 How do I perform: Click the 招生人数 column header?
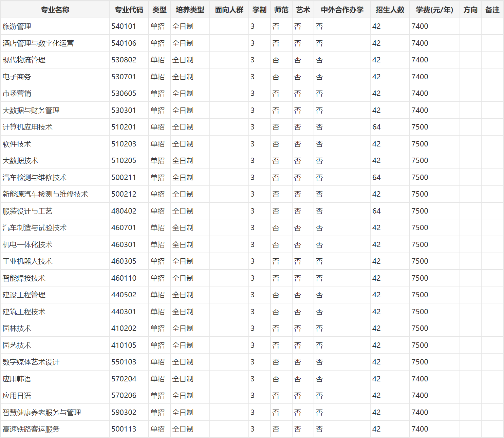tap(390, 10)
